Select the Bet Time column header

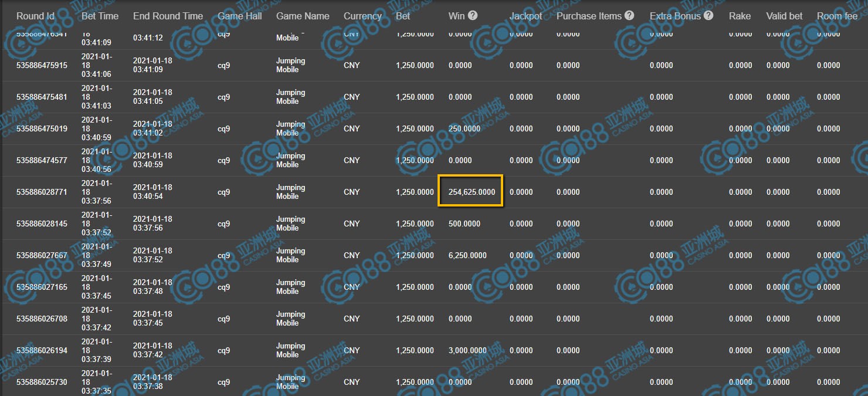point(100,16)
